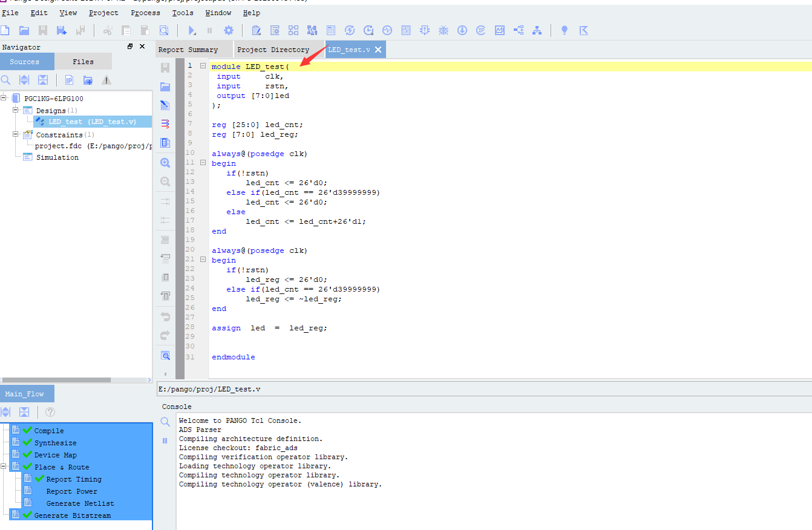This screenshot has height=530, width=812.
Task: Fold the module block at line 1
Action: 203,66
